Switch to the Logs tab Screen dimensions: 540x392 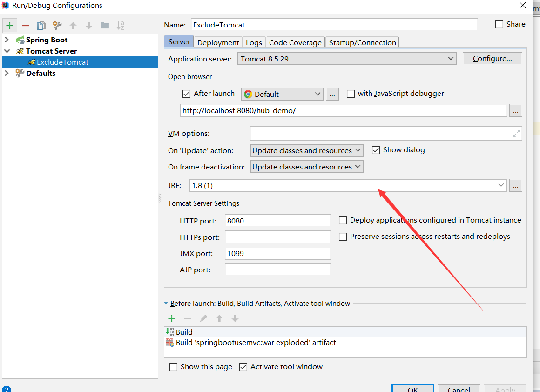pyautogui.click(x=254, y=42)
